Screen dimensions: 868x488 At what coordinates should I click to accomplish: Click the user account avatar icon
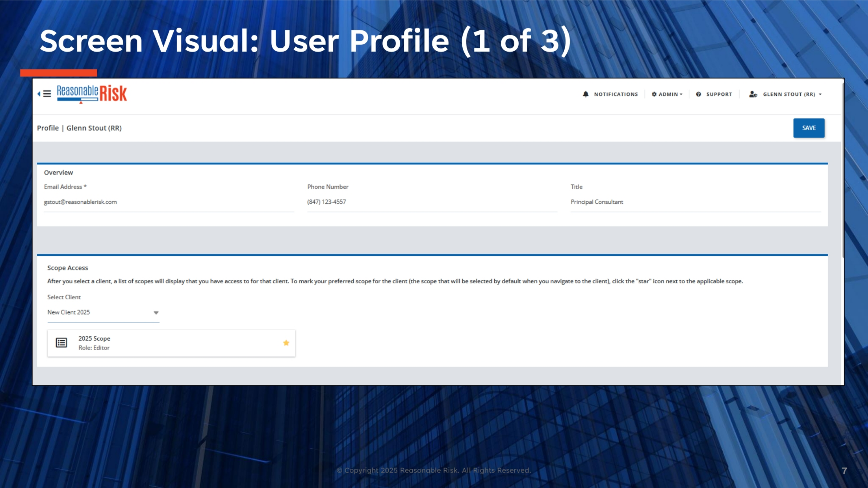753,94
